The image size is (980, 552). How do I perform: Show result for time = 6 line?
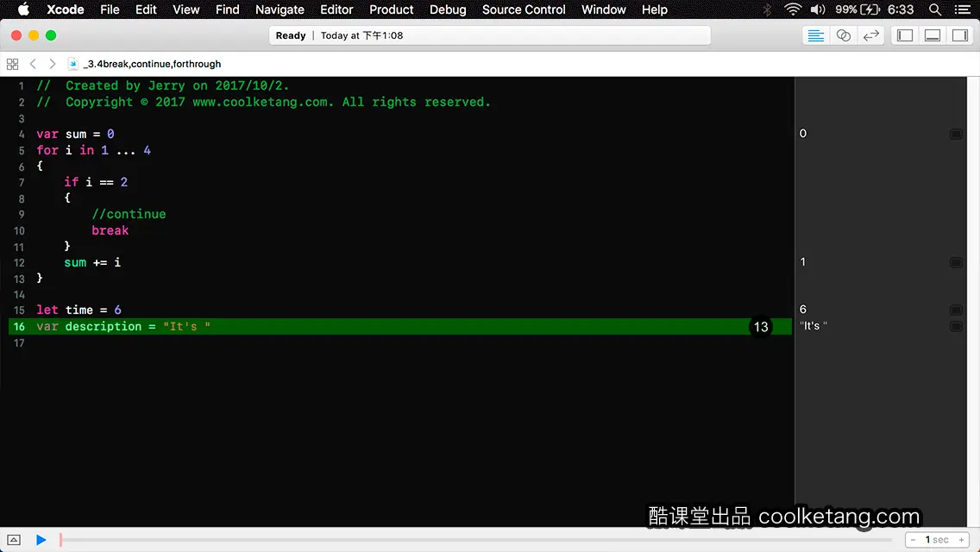[956, 310]
